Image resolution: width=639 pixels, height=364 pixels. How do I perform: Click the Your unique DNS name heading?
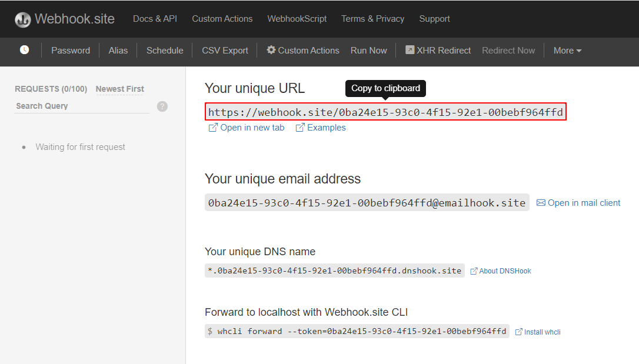point(260,252)
